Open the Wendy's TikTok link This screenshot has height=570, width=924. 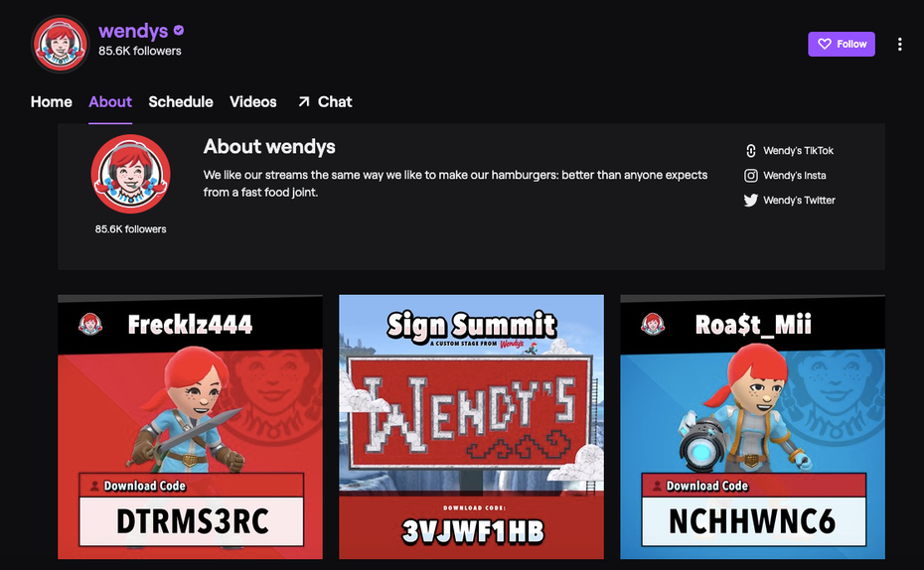pos(790,151)
